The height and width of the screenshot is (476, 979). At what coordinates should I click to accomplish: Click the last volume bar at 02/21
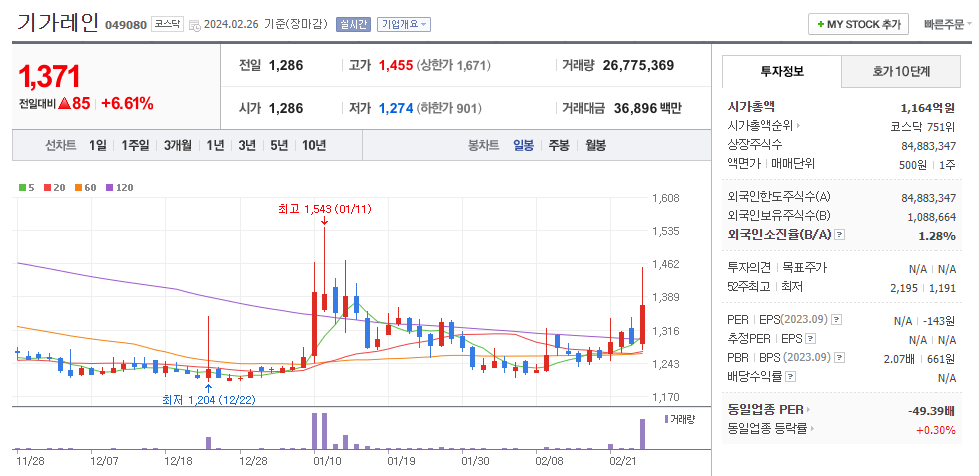pyautogui.click(x=642, y=434)
